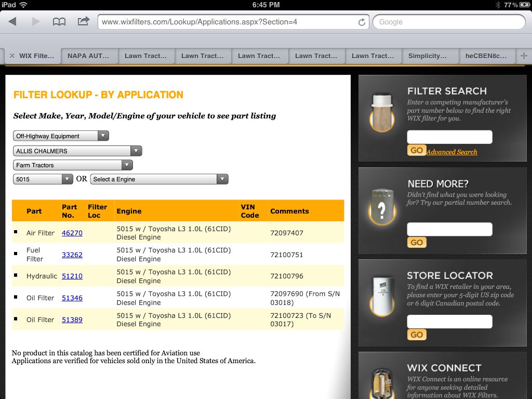
Task: Tap the Need More partial number field
Action: pyautogui.click(x=449, y=229)
